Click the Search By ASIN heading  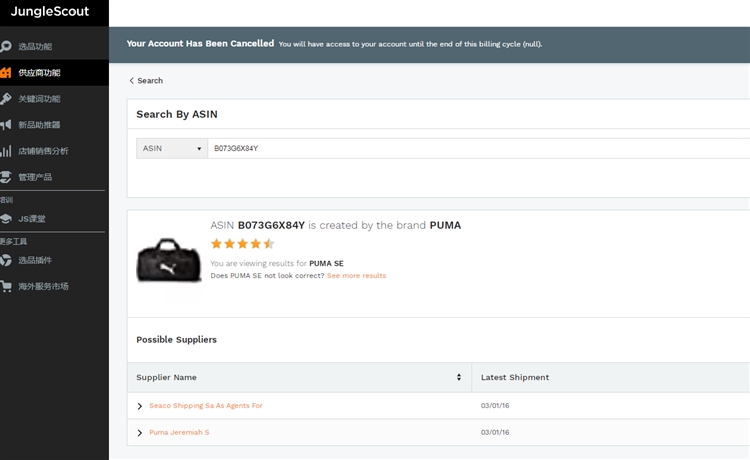(176, 114)
